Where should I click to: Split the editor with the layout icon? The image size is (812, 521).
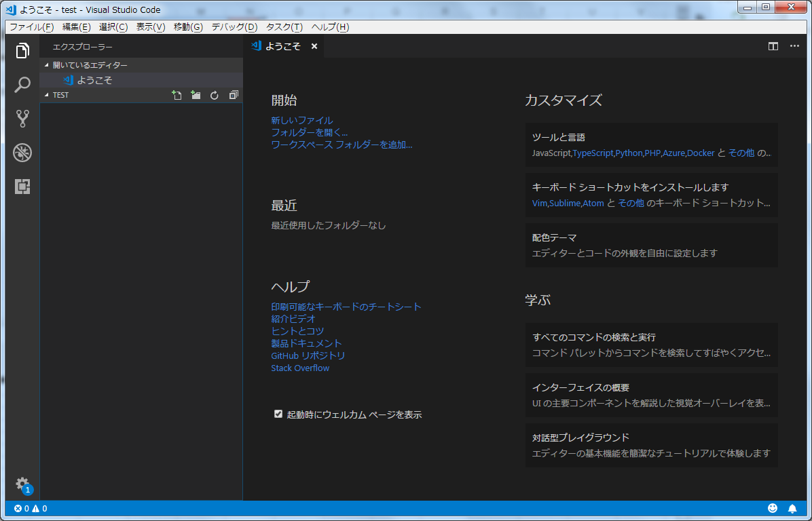coord(773,46)
